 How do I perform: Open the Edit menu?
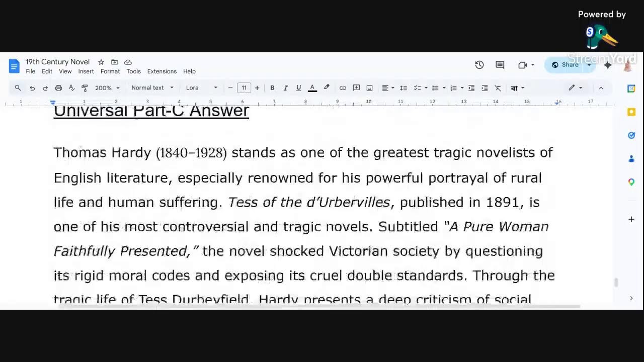tap(47, 71)
